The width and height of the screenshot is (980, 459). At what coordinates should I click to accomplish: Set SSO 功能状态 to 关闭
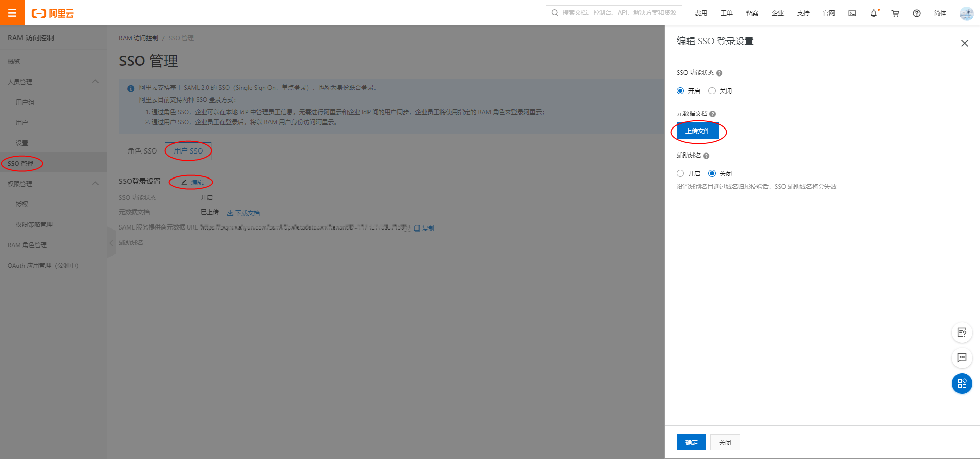pos(712,91)
